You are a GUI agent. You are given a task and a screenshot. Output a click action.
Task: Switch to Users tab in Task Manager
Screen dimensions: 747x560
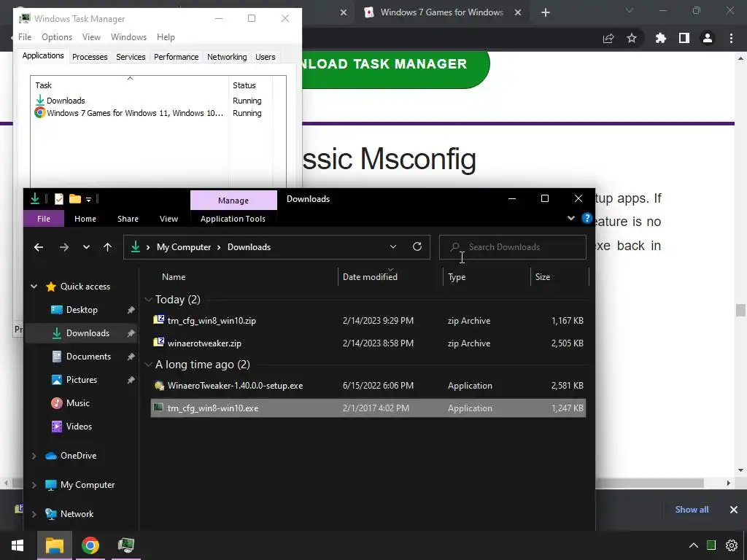click(x=265, y=57)
